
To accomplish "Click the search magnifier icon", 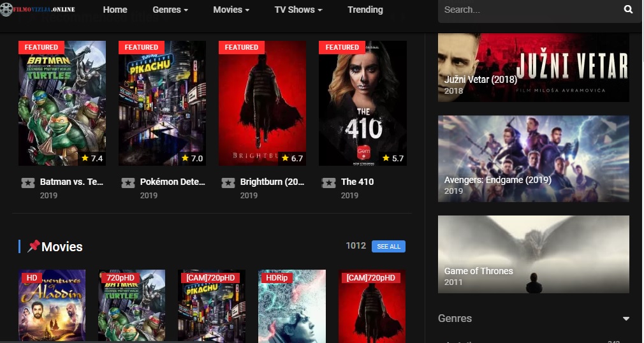I will 628,9.
